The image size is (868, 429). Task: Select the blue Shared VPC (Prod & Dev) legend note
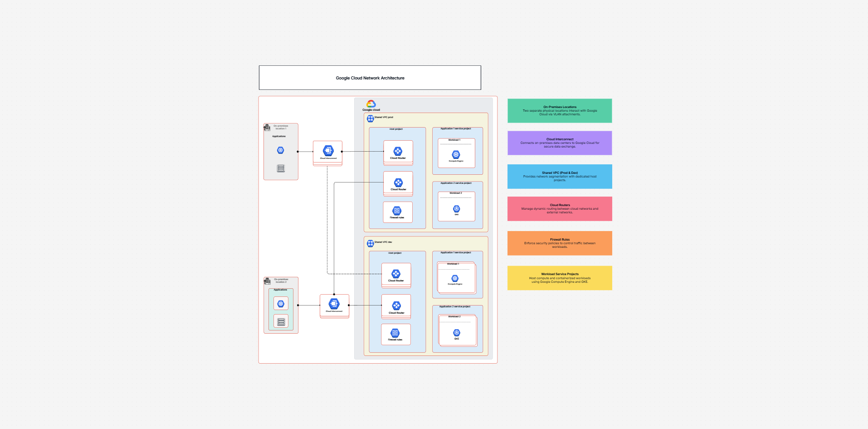(x=560, y=177)
